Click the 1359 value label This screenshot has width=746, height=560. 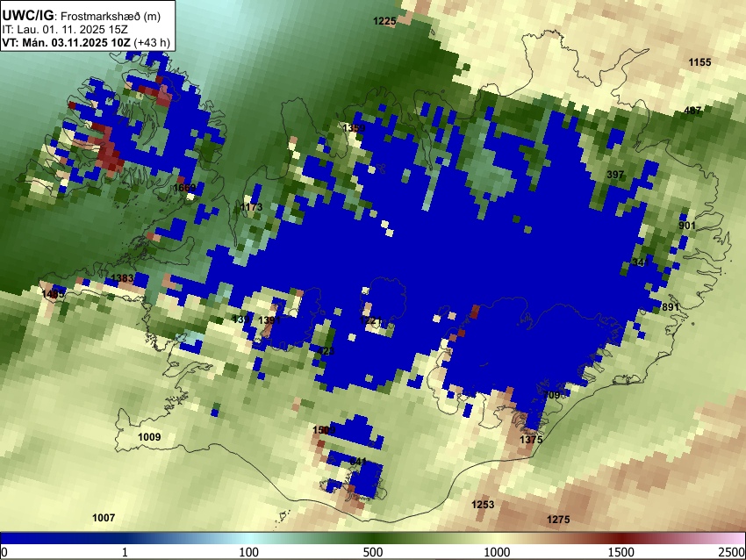point(354,128)
